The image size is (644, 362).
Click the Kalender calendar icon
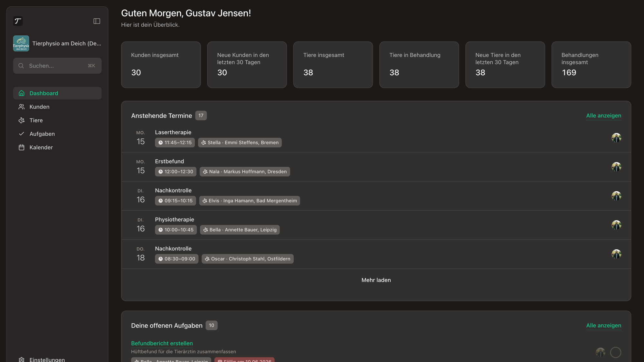coord(22,147)
